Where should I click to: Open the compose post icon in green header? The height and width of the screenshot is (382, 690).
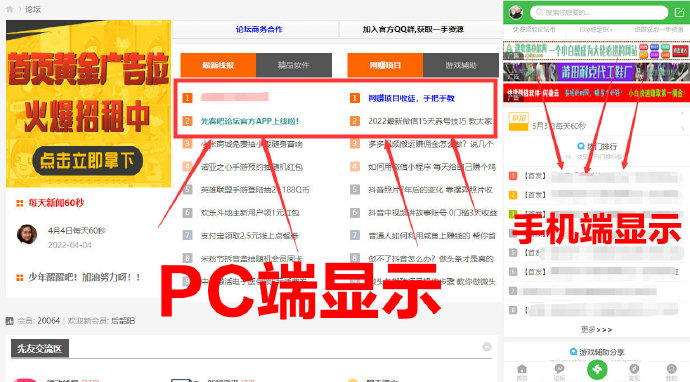click(x=679, y=13)
